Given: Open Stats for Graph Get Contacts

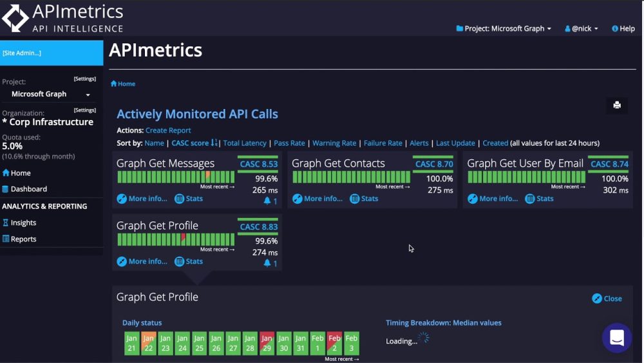Looking at the screenshot, I should pyautogui.click(x=364, y=199).
